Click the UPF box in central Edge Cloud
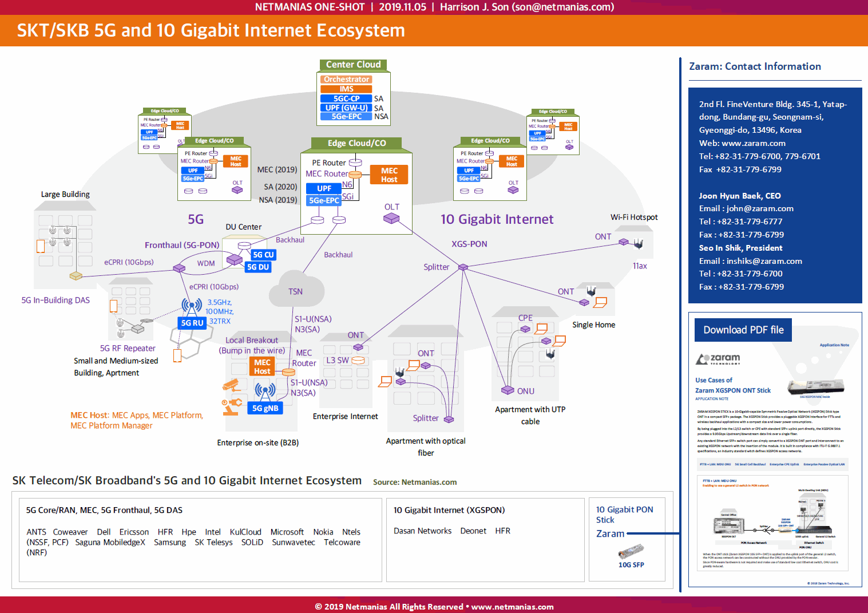 [324, 188]
